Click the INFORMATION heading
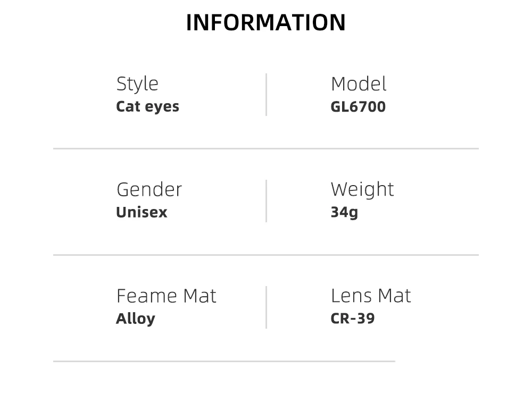Viewport: 532px width, 401px height. click(266, 23)
